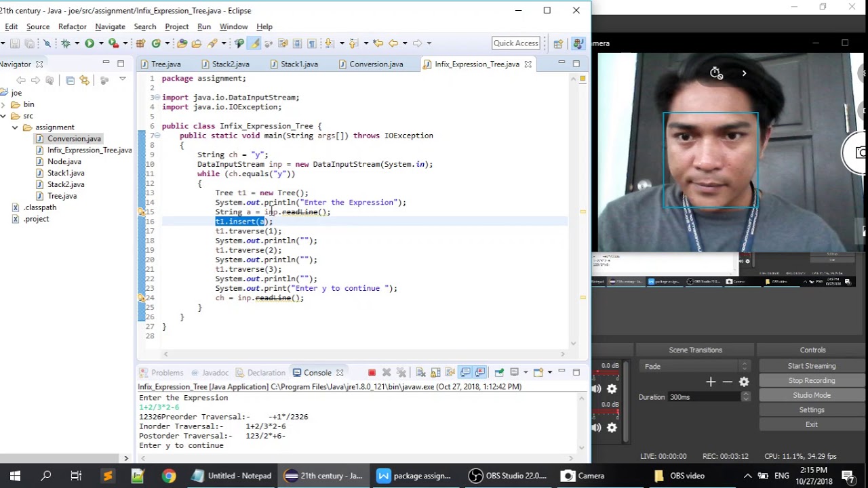The width and height of the screenshot is (868, 488).
Task: Open the Window menu
Action: coord(233,26)
